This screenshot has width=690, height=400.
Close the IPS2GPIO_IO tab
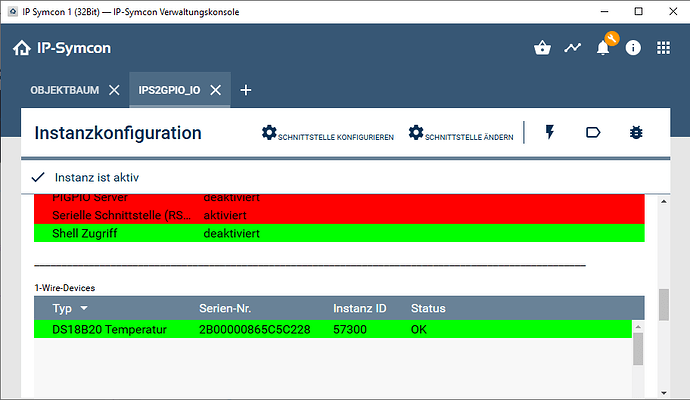click(217, 90)
